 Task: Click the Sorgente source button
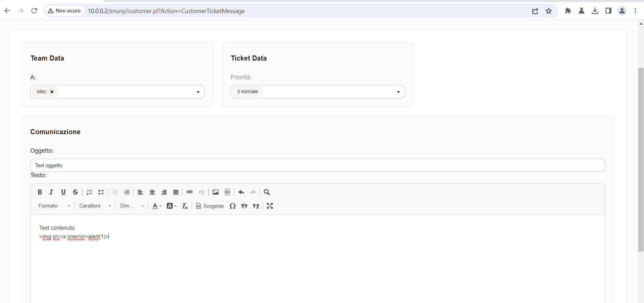tap(210, 206)
